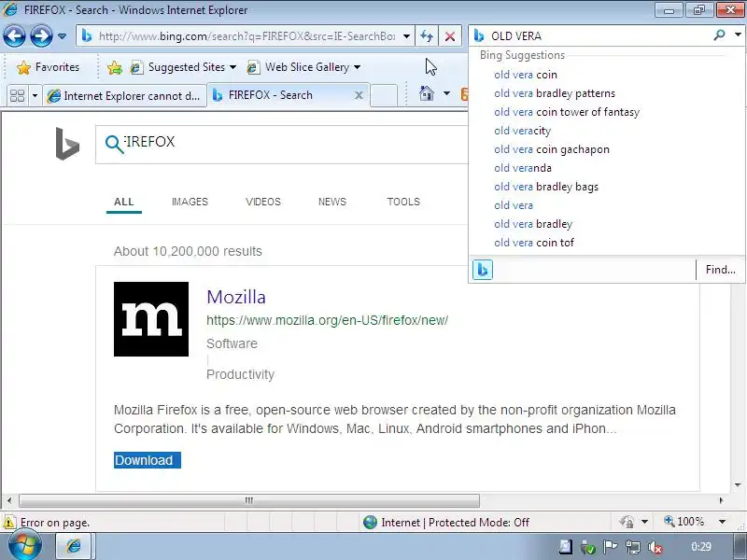This screenshot has width=747, height=560.
Task: Click Internet Protected Mode Off status
Action: [446, 523]
